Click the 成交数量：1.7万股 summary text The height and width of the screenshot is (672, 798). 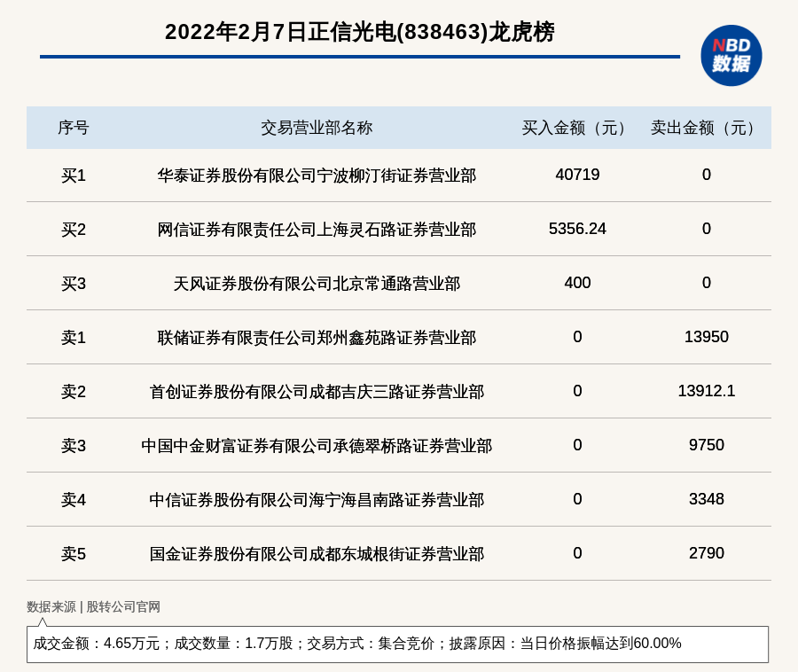click(233, 644)
